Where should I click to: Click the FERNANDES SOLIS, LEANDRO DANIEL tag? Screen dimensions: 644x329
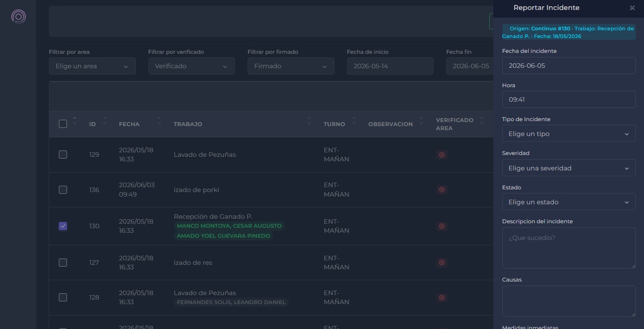pyautogui.click(x=231, y=302)
